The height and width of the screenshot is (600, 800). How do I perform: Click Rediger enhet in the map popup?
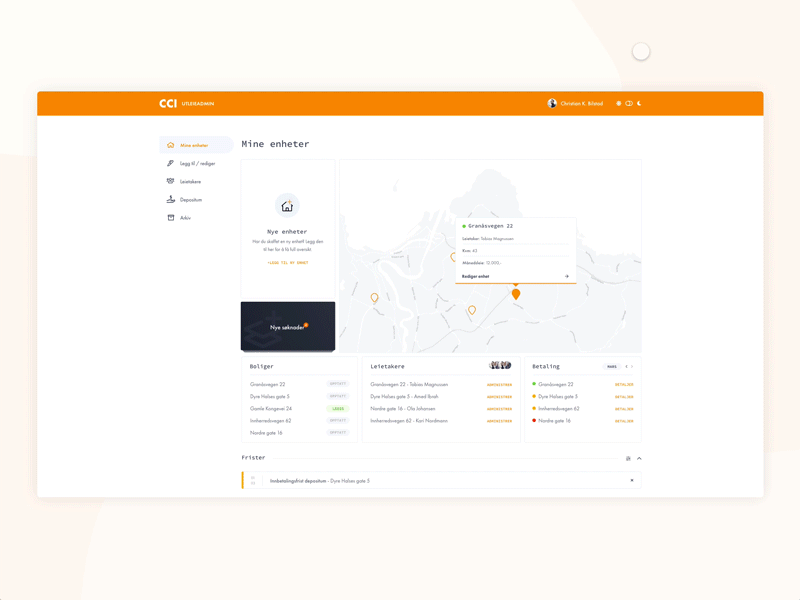(477, 278)
